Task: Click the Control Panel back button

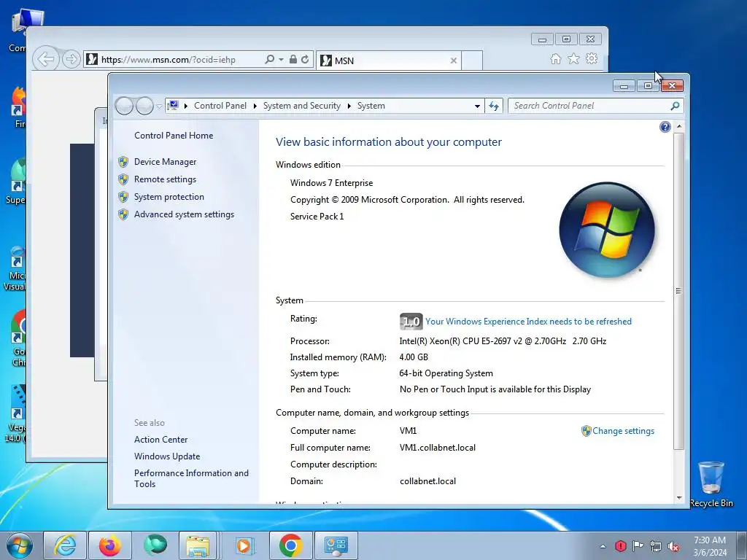Action: [x=124, y=106]
